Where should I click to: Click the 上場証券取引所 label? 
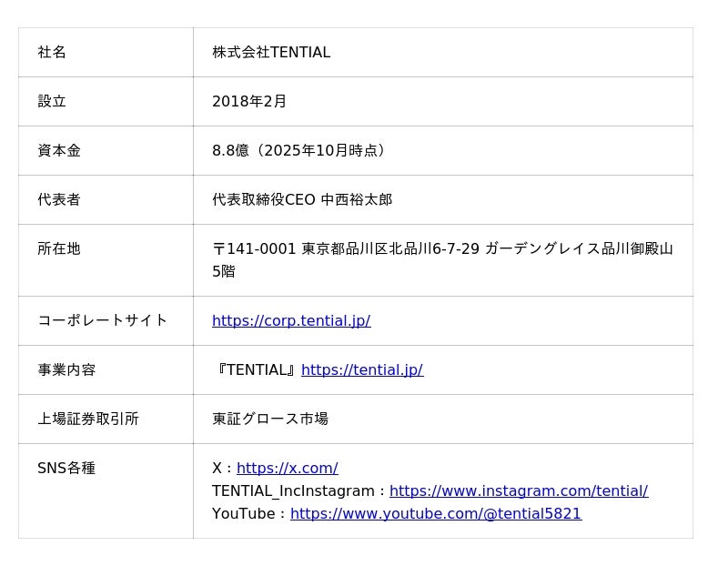click(88, 419)
